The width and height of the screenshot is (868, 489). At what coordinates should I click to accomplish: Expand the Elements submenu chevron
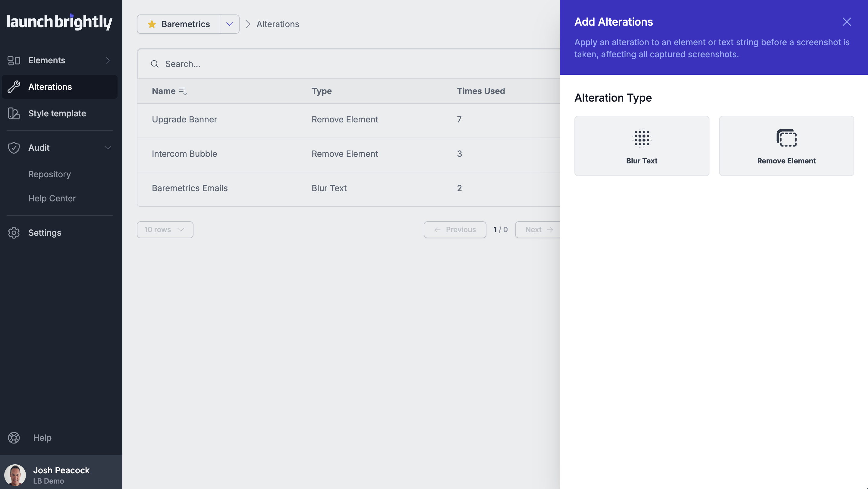pos(108,60)
